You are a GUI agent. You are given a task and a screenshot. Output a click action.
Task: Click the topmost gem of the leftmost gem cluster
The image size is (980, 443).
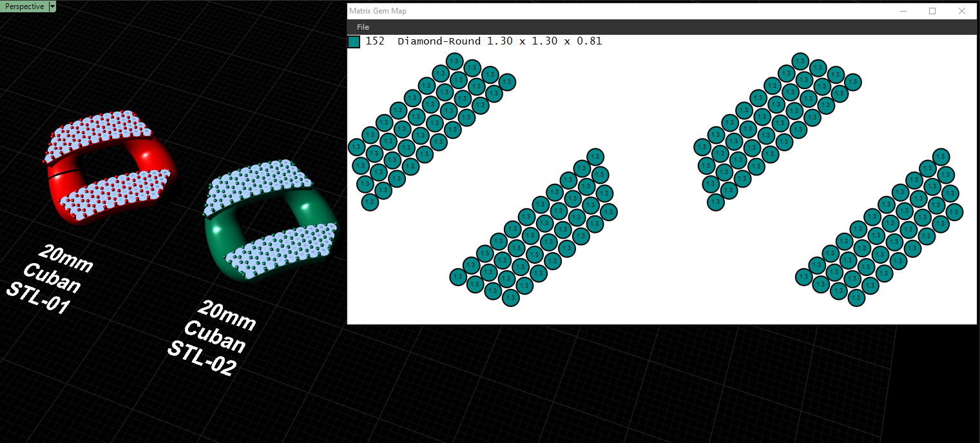point(455,61)
